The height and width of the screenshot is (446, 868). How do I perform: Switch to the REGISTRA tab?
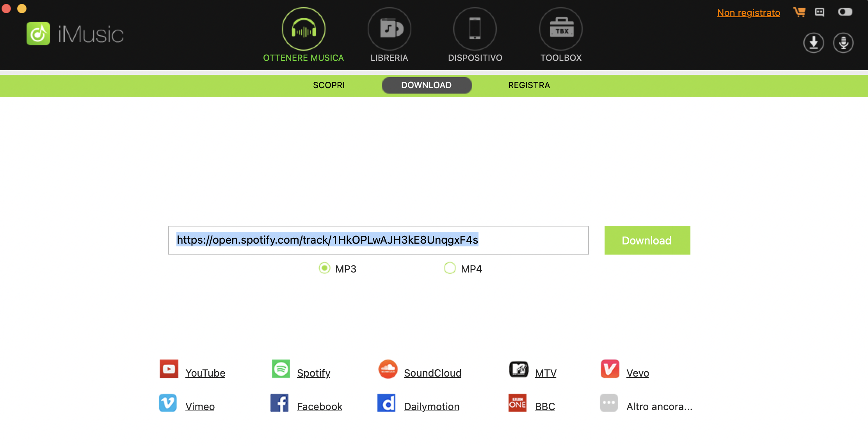529,85
